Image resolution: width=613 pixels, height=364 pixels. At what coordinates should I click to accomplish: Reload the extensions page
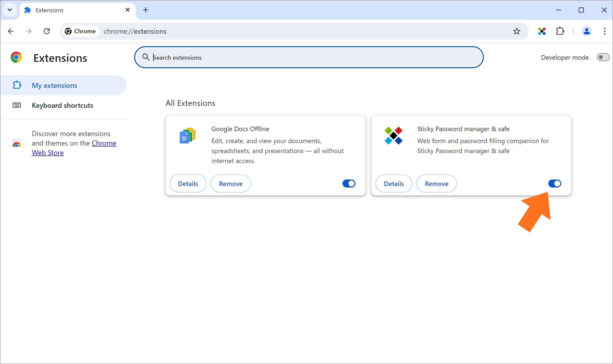[47, 31]
